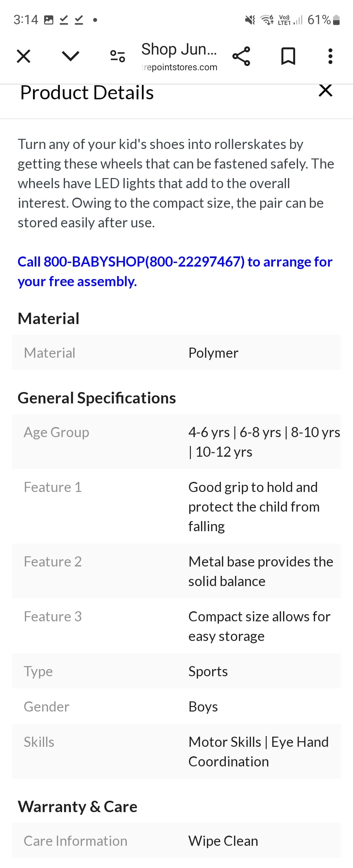The width and height of the screenshot is (353, 868).
Task: Tap the muted sound status icon
Action: click(250, 20)
